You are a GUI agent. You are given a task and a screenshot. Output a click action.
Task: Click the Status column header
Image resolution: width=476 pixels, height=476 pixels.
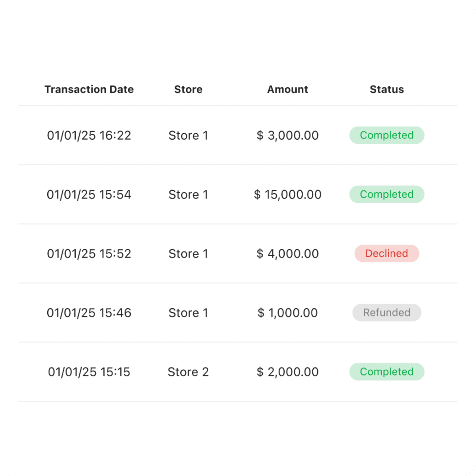coord(387,89)
